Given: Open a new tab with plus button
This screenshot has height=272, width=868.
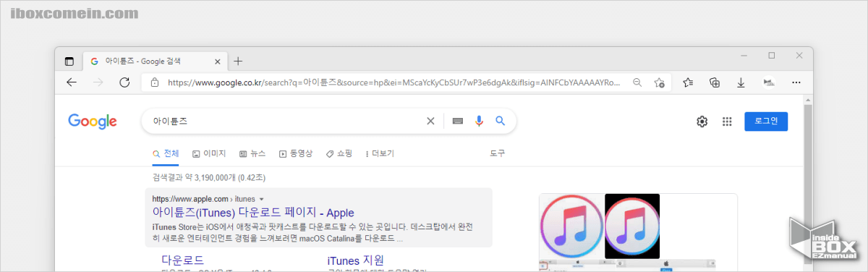Looking at the screenshot, I should 238,61.
